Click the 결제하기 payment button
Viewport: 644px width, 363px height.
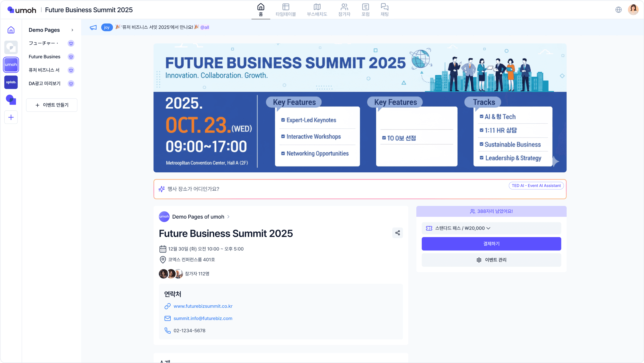point(491,244)
